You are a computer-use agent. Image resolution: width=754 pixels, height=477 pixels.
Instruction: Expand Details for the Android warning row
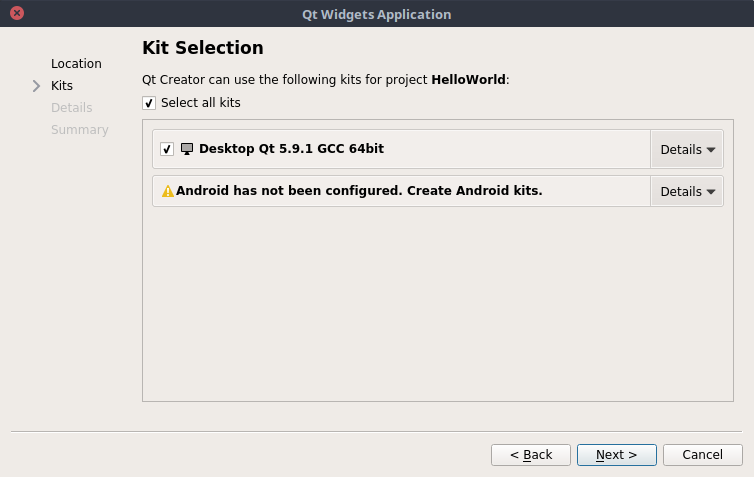click(688, 191)
